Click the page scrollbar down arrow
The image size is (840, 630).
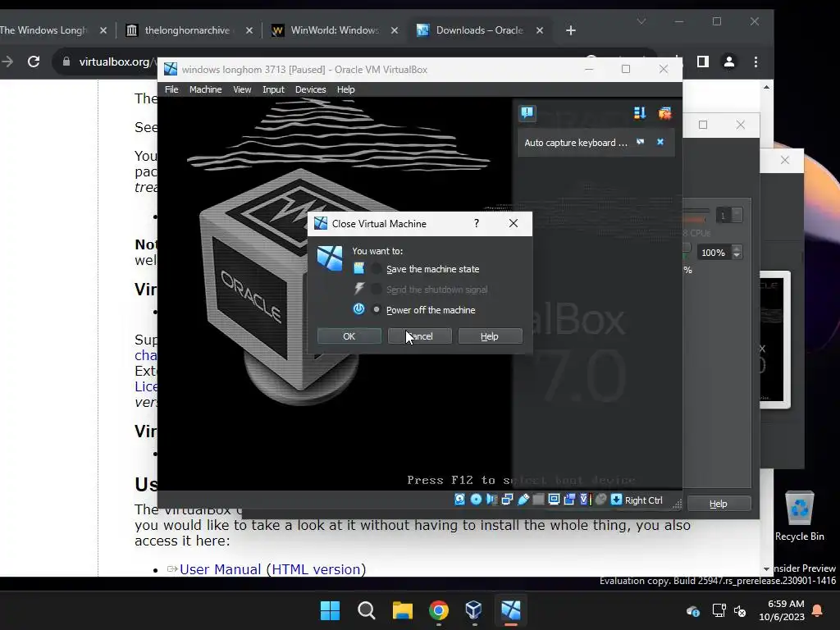766,568
